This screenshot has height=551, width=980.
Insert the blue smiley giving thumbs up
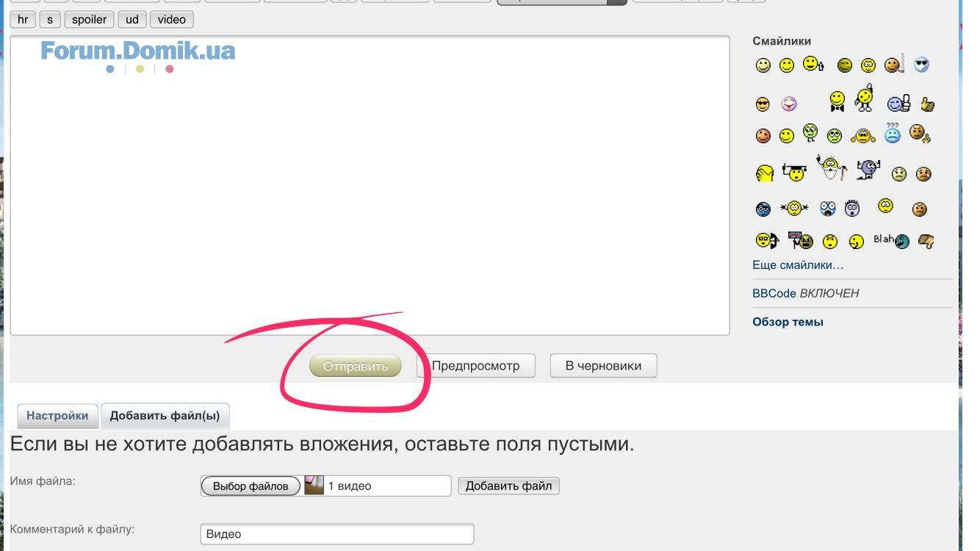click(x=898, y=104)
